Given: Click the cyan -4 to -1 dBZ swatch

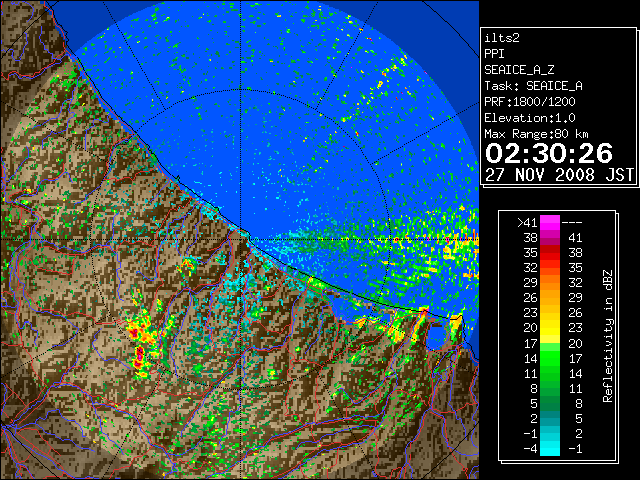Looking at the screenshot, I should click(550, 448).
